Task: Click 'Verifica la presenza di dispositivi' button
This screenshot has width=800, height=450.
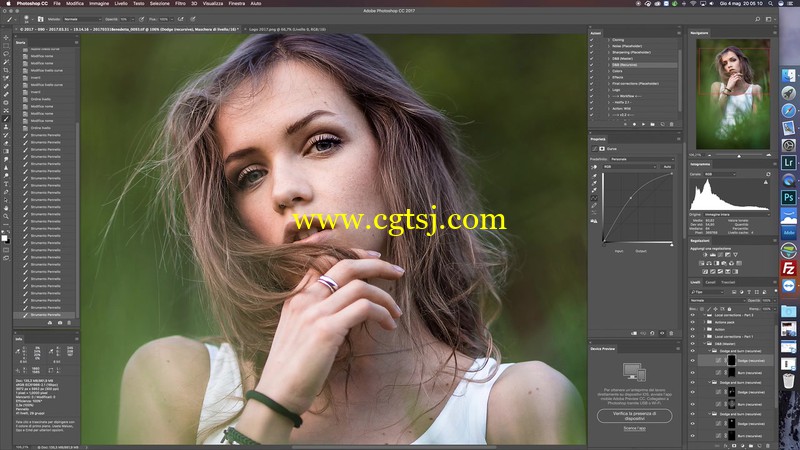Action: [634, 415]
